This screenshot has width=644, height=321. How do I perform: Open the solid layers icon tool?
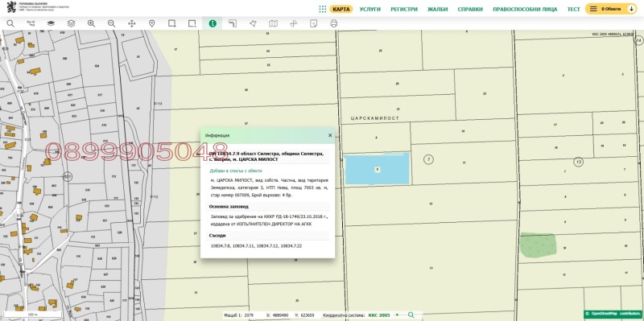(51, 23)
